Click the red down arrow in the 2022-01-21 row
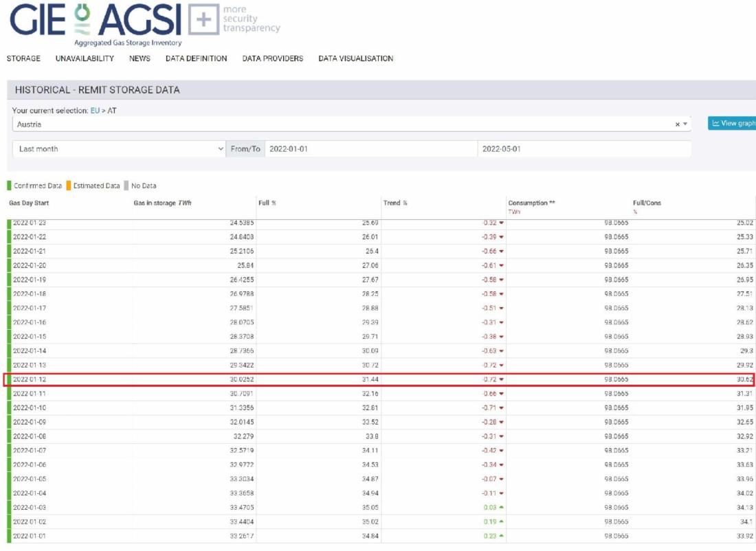Viewport: 756px width, 551px height. [x=502, y=251]
